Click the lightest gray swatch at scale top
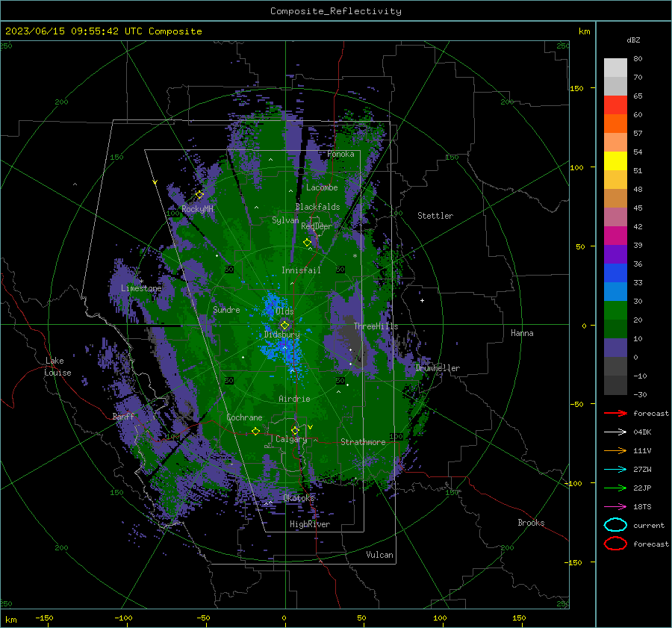Image resolution: width=672 pixels, height=628 pixels. tap(615, 67)
